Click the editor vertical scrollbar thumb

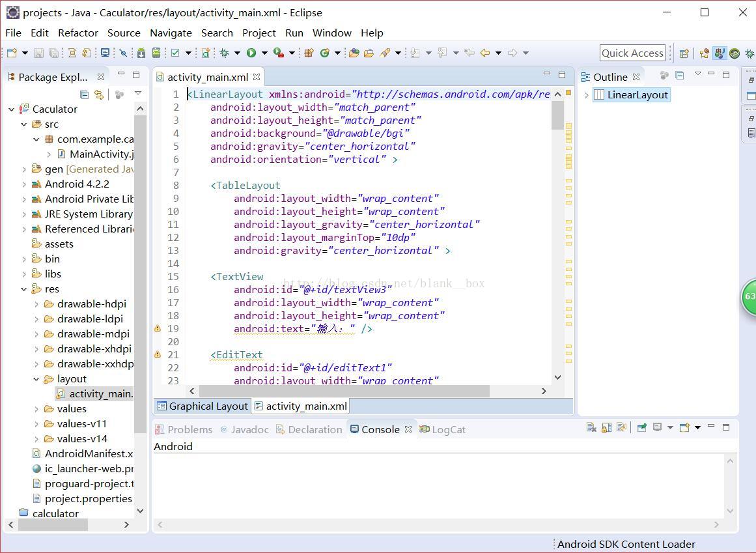pos(557,115)
